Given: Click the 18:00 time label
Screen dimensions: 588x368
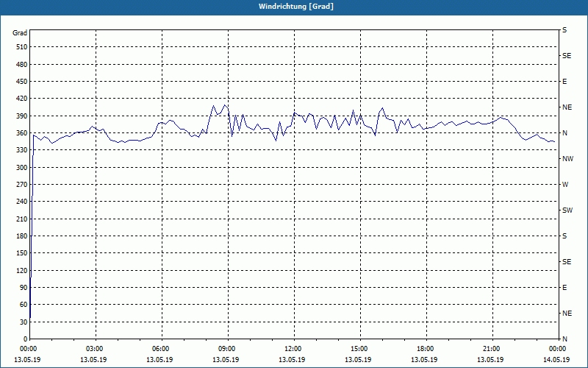Looking at the screenshot, I should coord(426,348).
